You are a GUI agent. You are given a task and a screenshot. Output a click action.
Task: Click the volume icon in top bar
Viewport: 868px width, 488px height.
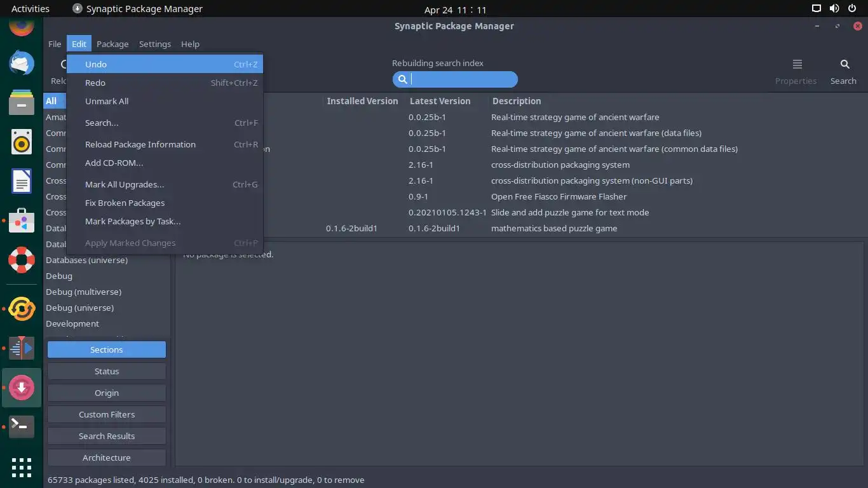coord(834,9)
